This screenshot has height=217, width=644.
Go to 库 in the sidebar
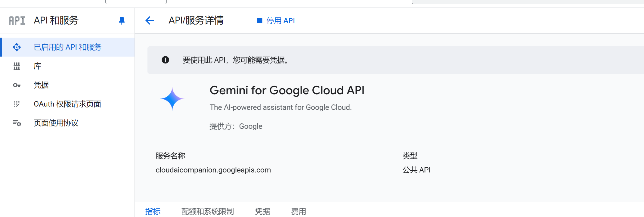pyautogui.click(x=38, y=66)
